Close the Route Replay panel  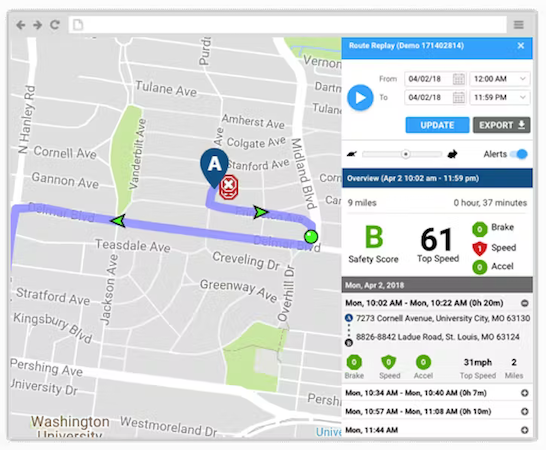521,46
